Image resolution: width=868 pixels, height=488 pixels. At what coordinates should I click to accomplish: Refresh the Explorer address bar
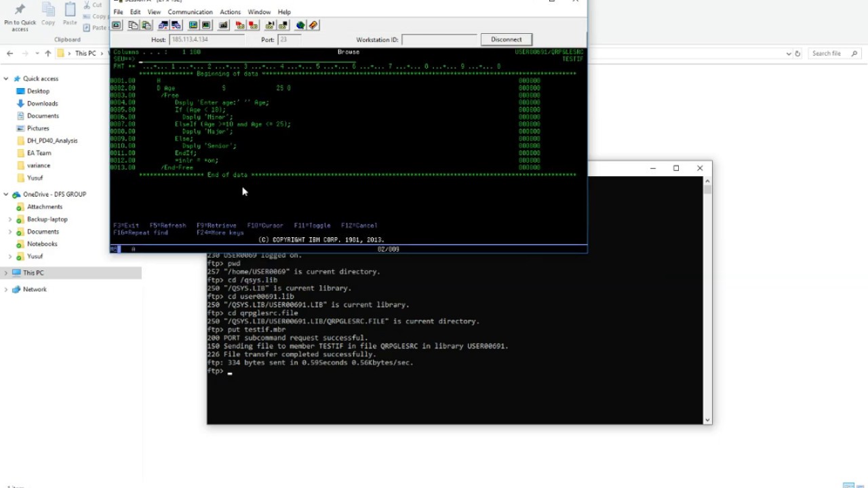[797, 53]
